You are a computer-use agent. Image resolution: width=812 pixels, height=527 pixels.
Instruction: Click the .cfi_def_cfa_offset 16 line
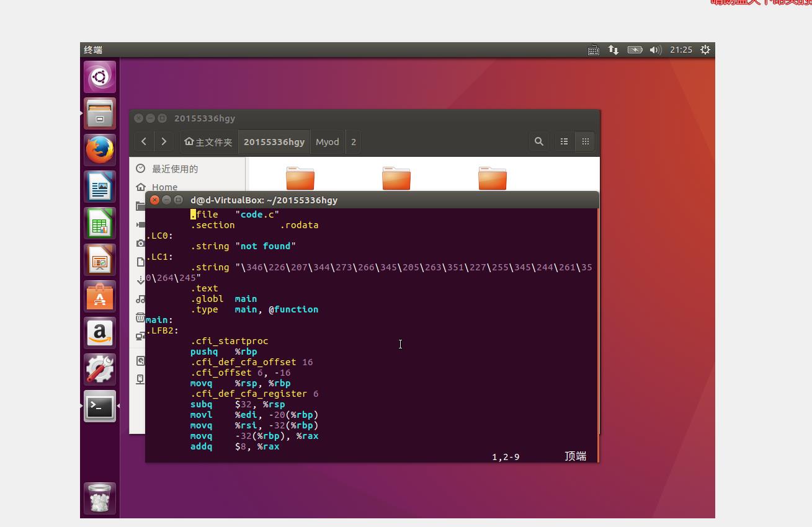tap(252, 362)
